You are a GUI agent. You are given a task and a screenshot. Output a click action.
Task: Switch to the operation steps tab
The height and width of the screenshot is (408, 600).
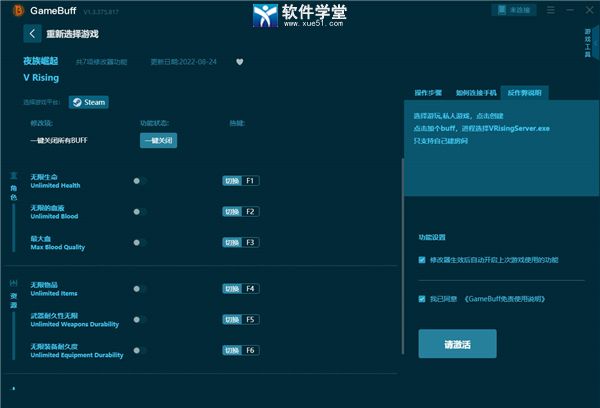click(x=428, y=93)
